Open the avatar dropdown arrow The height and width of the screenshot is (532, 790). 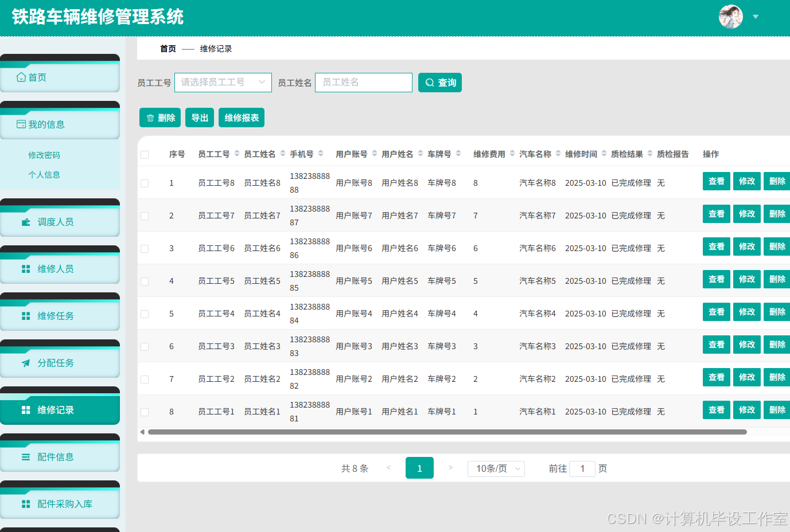coord(756,17)
